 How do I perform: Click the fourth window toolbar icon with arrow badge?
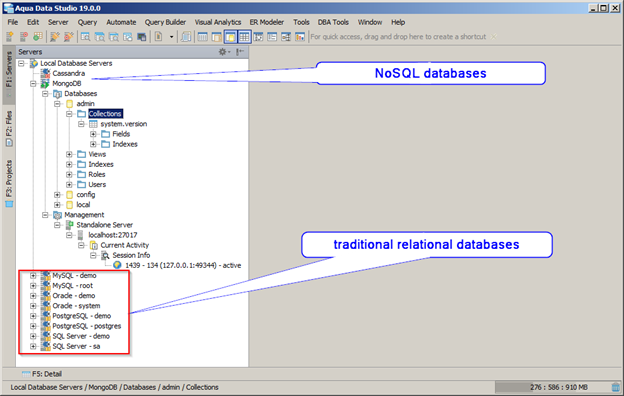tap(127, 37)
